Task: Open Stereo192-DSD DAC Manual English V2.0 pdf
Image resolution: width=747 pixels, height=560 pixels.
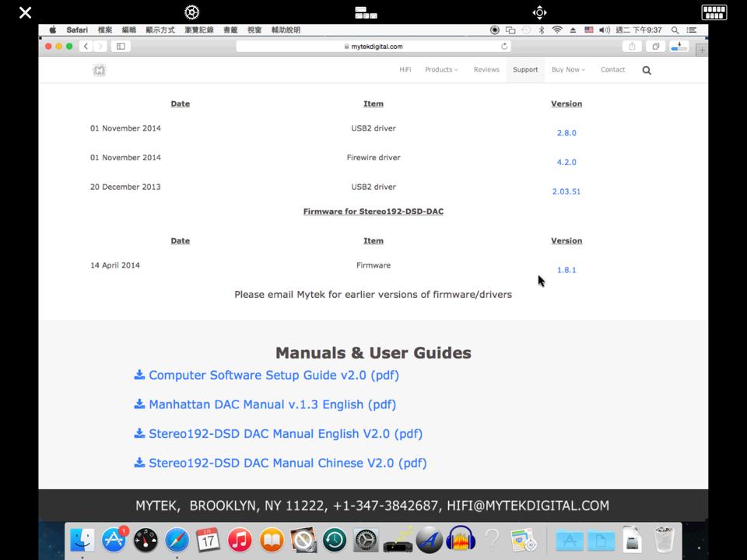Action: point(279,434)
